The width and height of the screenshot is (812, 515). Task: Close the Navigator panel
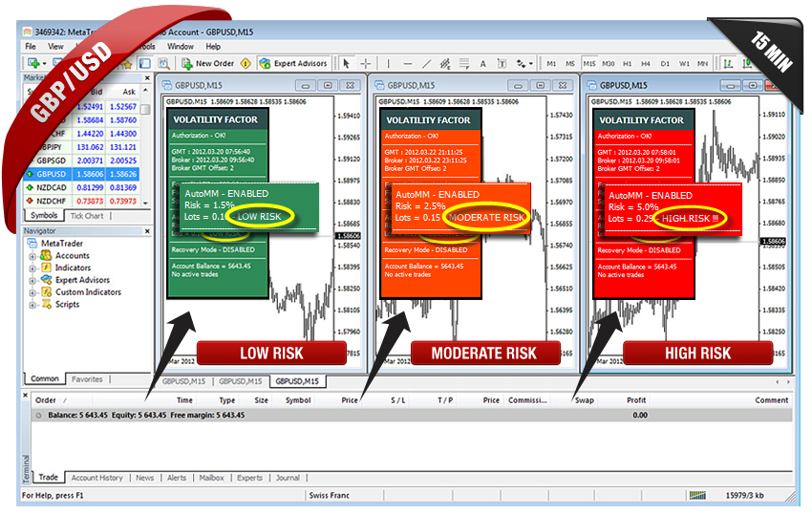click(147, 230)
